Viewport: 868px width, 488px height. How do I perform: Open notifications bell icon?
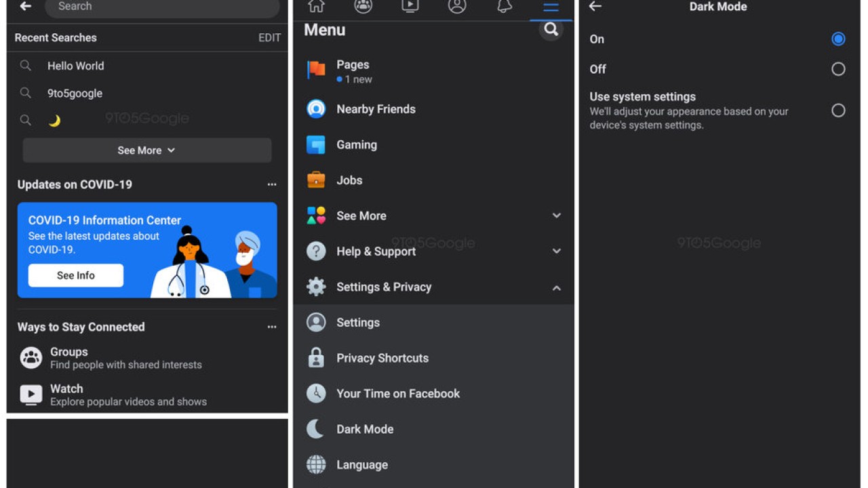(x=504, y=7)
